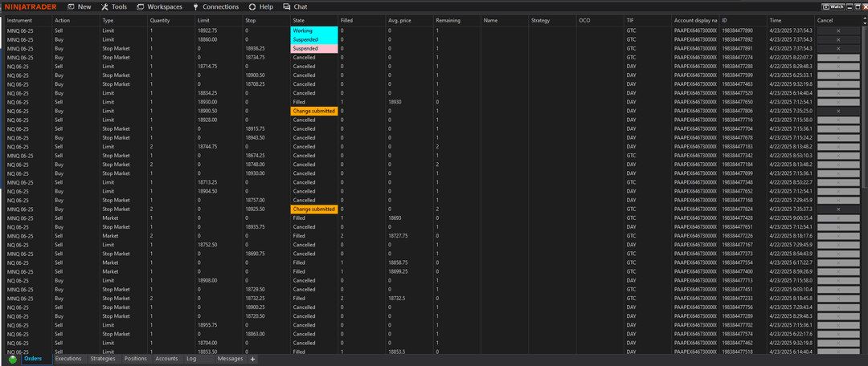
Task: Sort by State column header
Action: coord(314,20)
